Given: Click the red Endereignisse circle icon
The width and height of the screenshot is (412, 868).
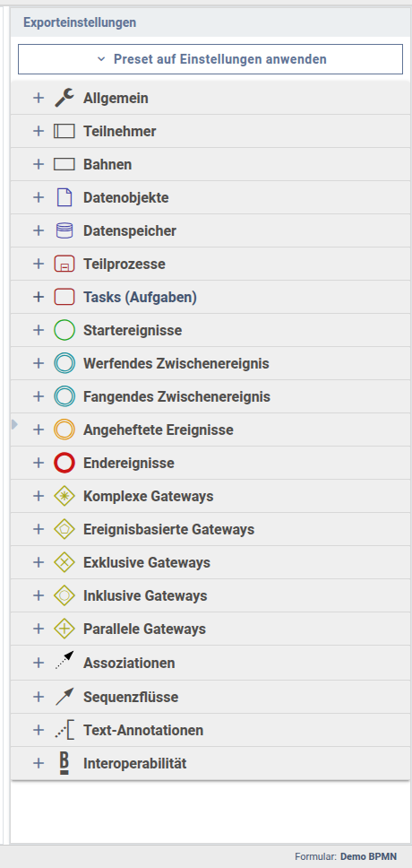Looking at the screenshot, I should click(64, 463).
